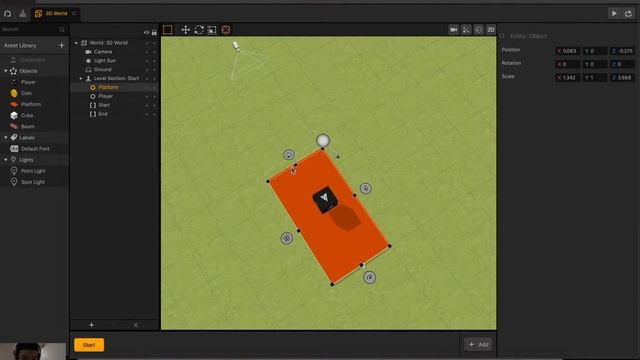
Task: Toggle lock on the Player scene row
Action: point(154,96)
